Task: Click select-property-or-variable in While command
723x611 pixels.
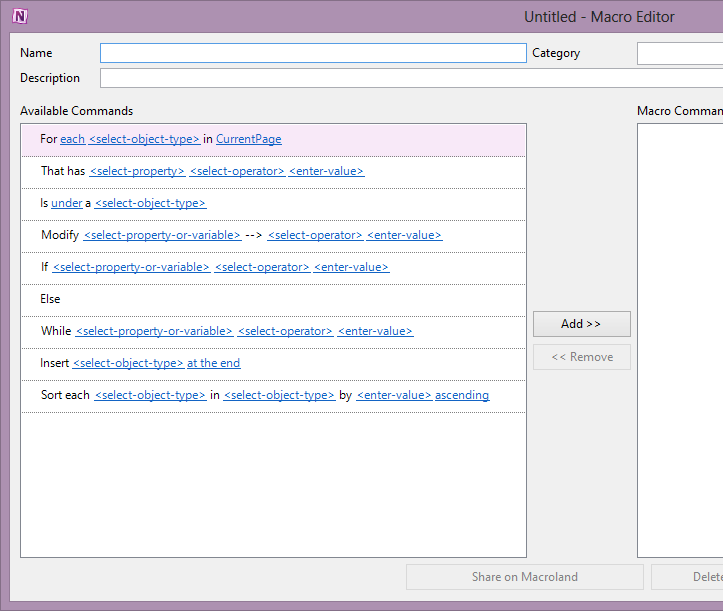Action: 154,331
